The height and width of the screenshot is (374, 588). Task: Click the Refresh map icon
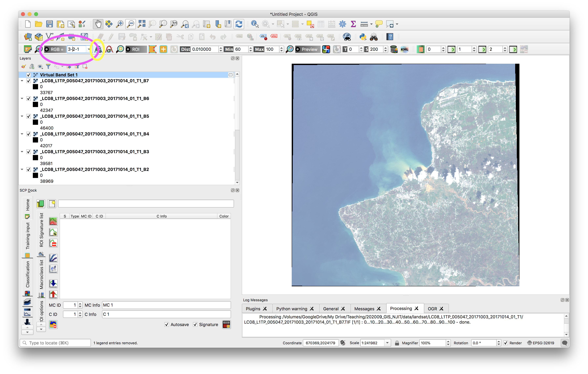point(239,24)
